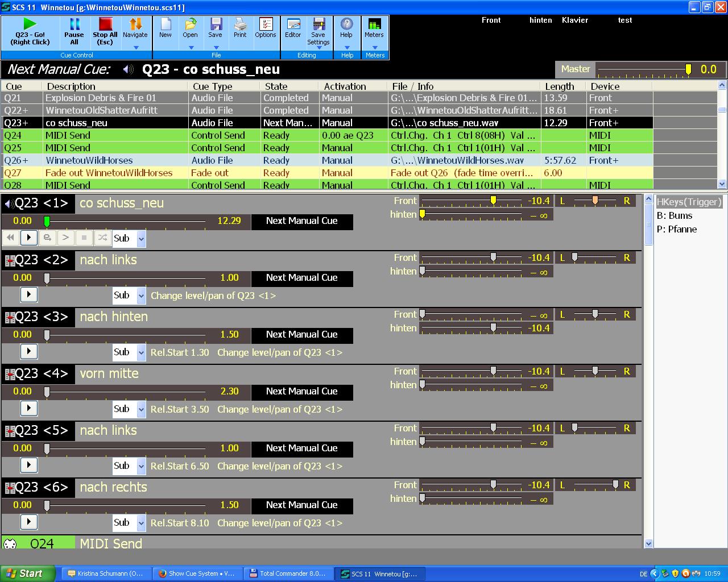Click the Meters toolbar icon
The width and height of the screenshot is (728, 582).
coord(374,28)
